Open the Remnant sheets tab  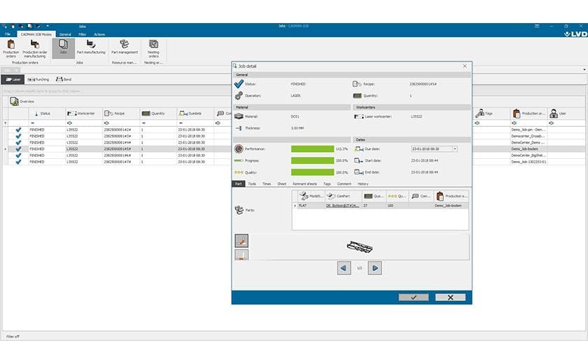click(x=304, y=183)
